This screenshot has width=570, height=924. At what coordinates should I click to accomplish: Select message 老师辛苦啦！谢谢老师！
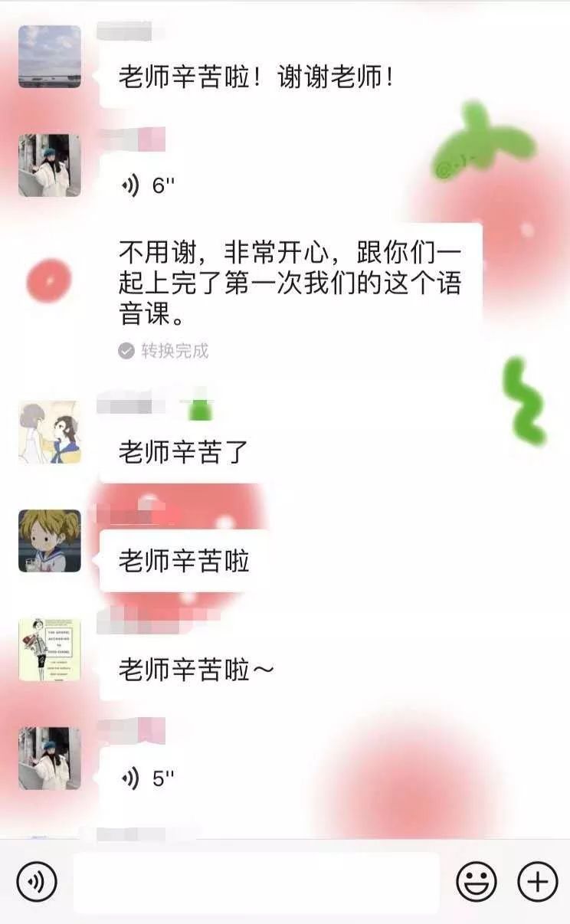pos(256,77)
